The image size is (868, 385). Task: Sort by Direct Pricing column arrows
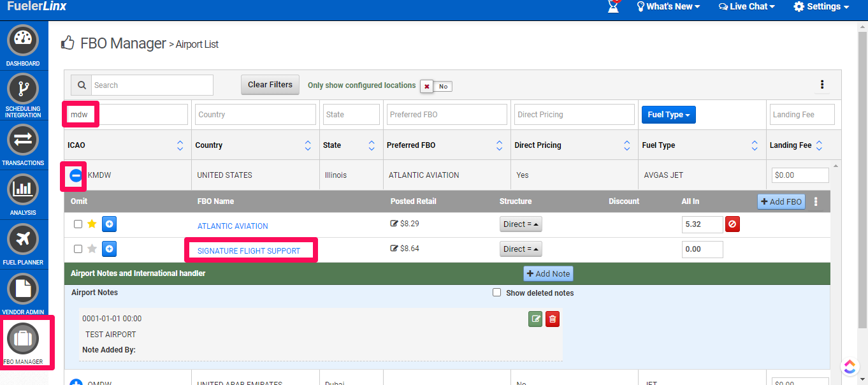[627, 145]
